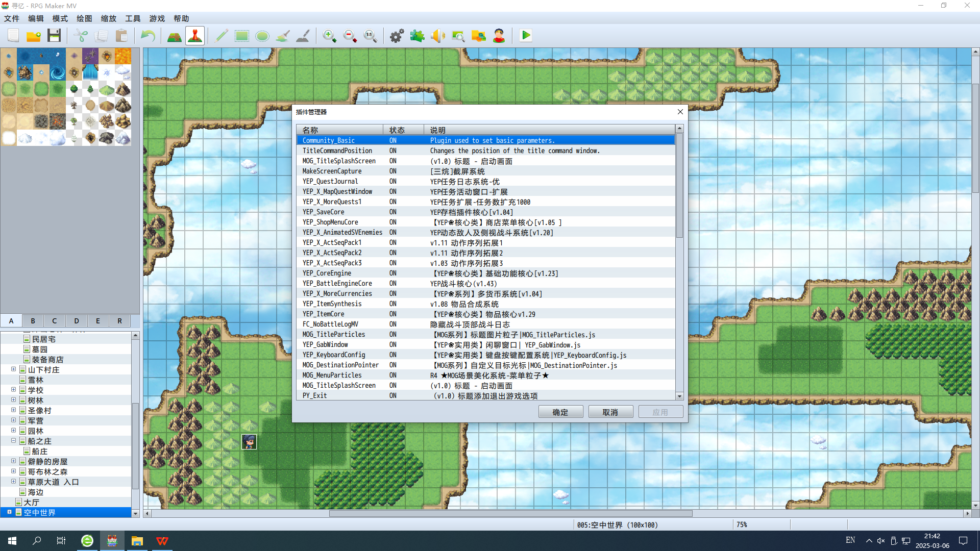
Task: Click 取消 in plugin manager
Action: [610, 412]
